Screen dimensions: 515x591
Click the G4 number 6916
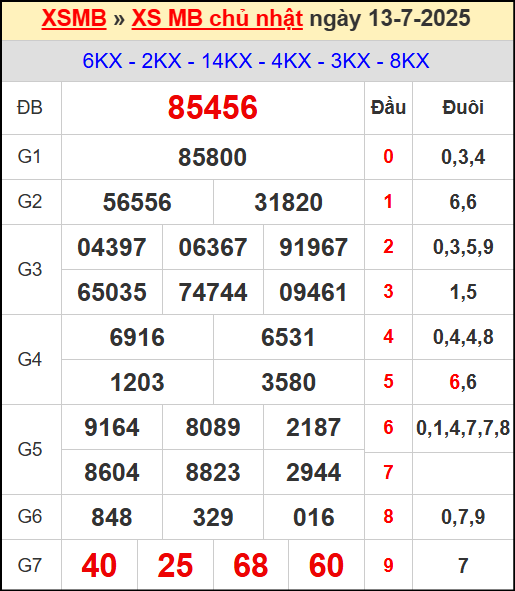click(x=137, y=337)
